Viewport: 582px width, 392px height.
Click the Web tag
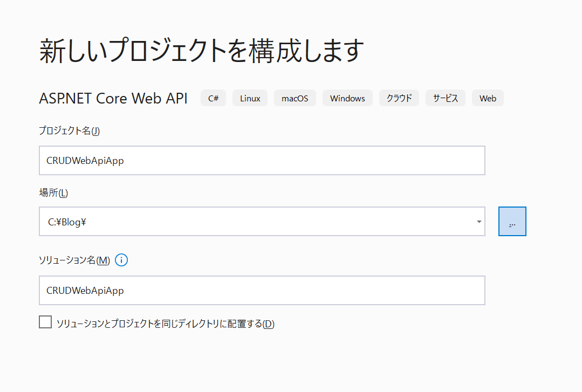(x=488, y=98)
